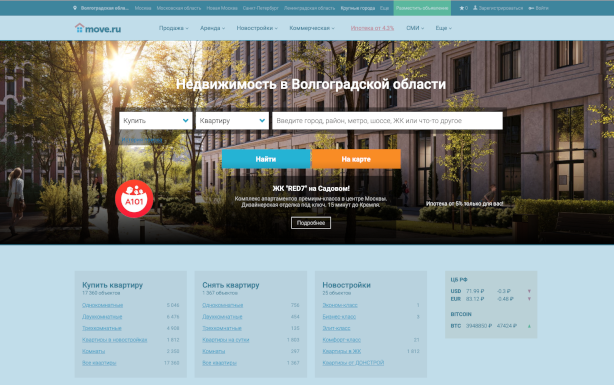Click the location search input field

pyautogui.click(x=387, y=121)
